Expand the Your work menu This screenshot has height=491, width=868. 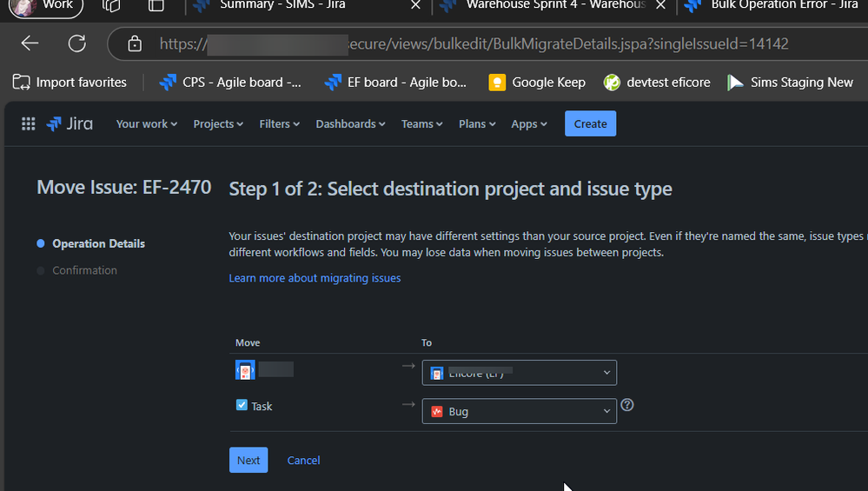point(147,124)
